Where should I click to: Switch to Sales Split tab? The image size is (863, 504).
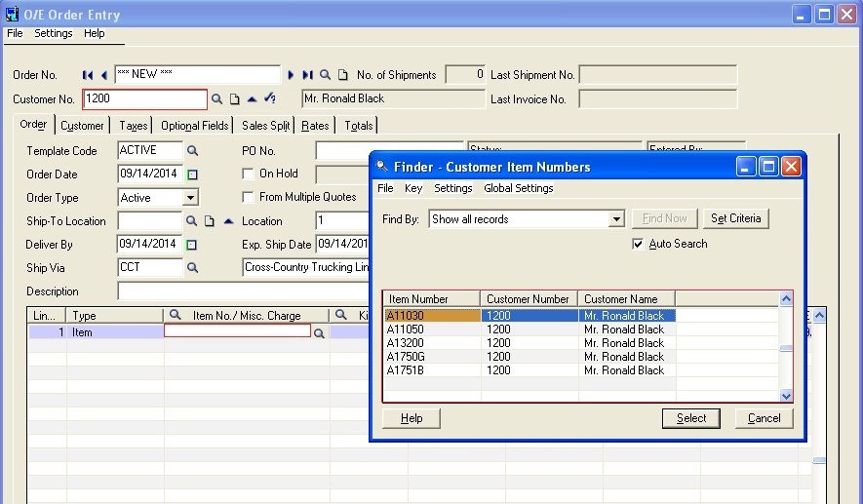tap(265, 126)
